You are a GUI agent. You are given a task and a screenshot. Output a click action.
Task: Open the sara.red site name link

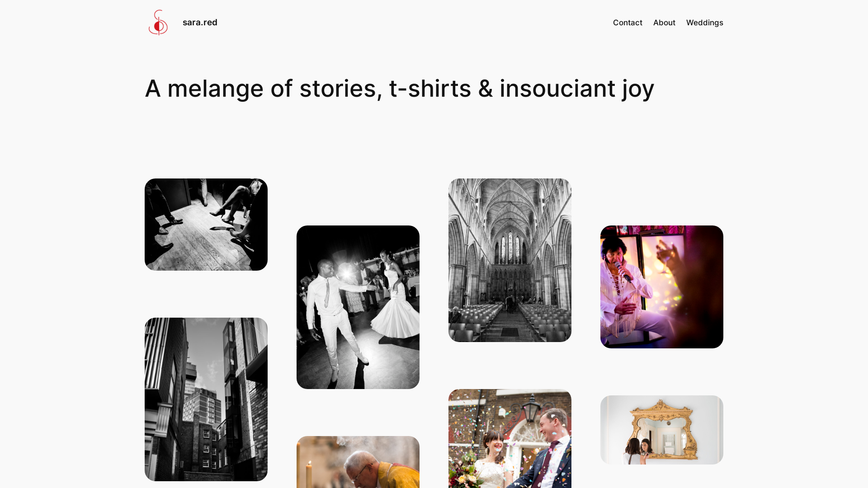[x=200, y=22]
